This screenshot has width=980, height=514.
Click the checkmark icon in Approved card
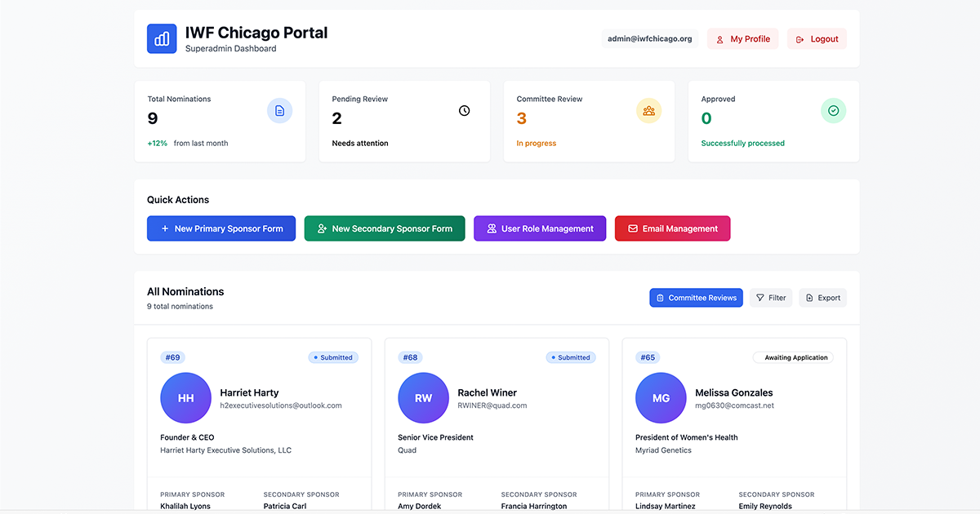coord(833,111)
